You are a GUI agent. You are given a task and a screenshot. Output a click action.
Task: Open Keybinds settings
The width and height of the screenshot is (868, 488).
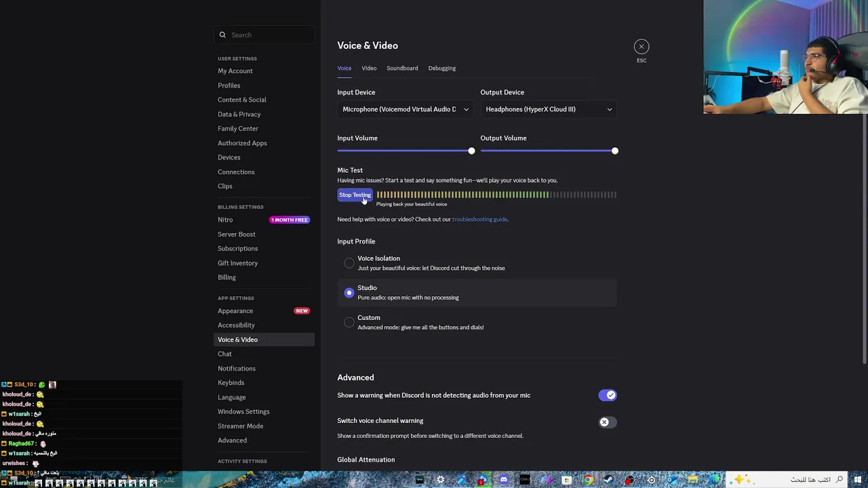pos(231,383)
